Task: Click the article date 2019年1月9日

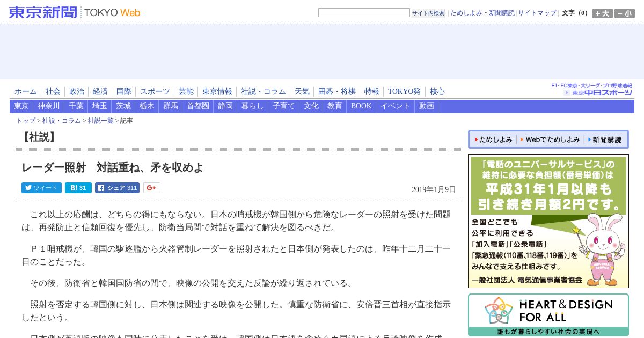Action: click(434, 189)
